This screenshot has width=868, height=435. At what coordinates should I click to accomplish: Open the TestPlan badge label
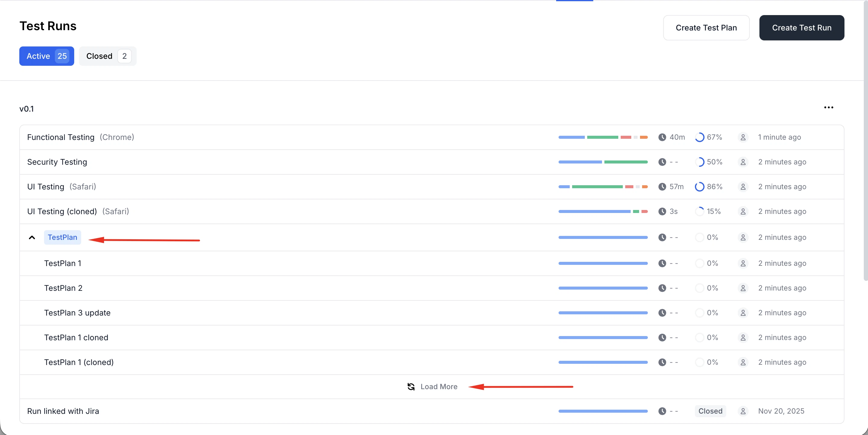[62, 237]
